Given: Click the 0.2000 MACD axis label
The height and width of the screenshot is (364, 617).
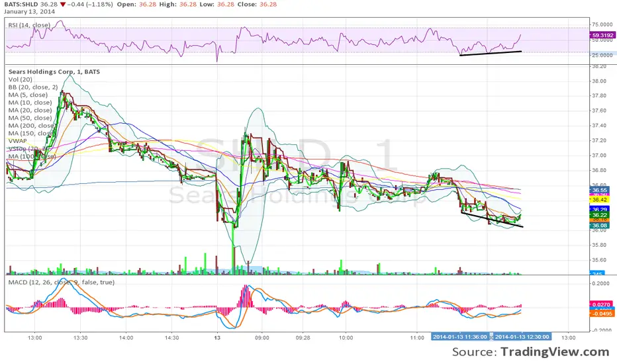Looking at the screenshot, I should [602, 283].
